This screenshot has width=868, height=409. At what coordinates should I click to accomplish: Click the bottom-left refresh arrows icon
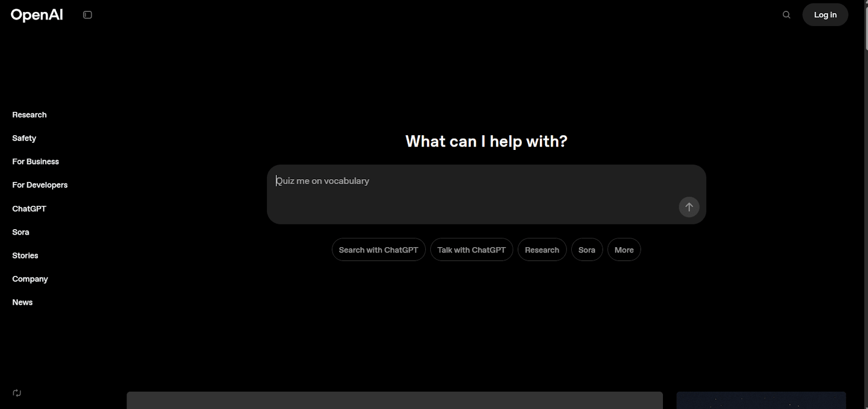coord(17,393)
